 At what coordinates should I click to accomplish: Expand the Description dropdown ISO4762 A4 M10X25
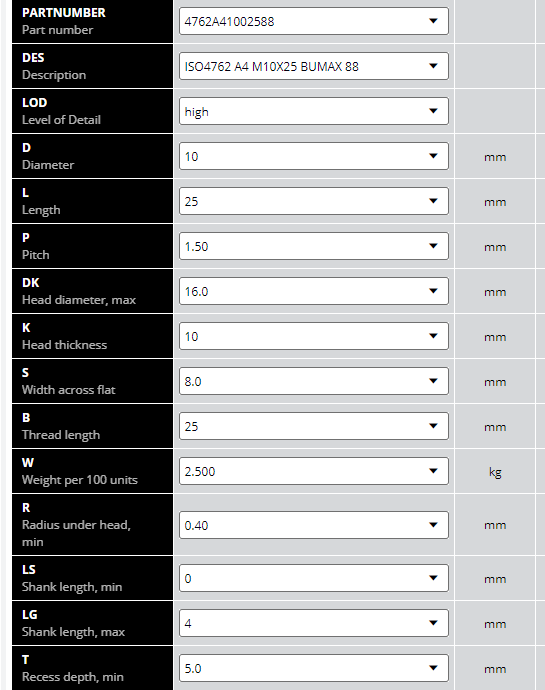point(313,66)
